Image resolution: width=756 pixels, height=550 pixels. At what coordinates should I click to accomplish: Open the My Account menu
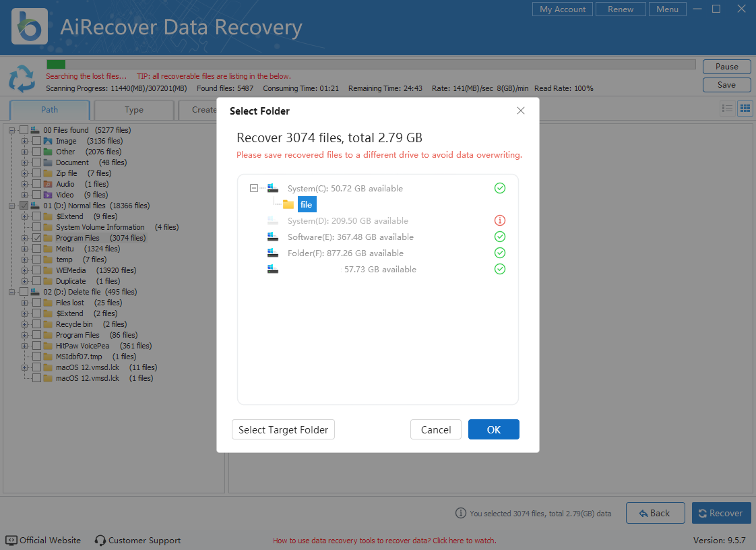(x=563, y=9)
